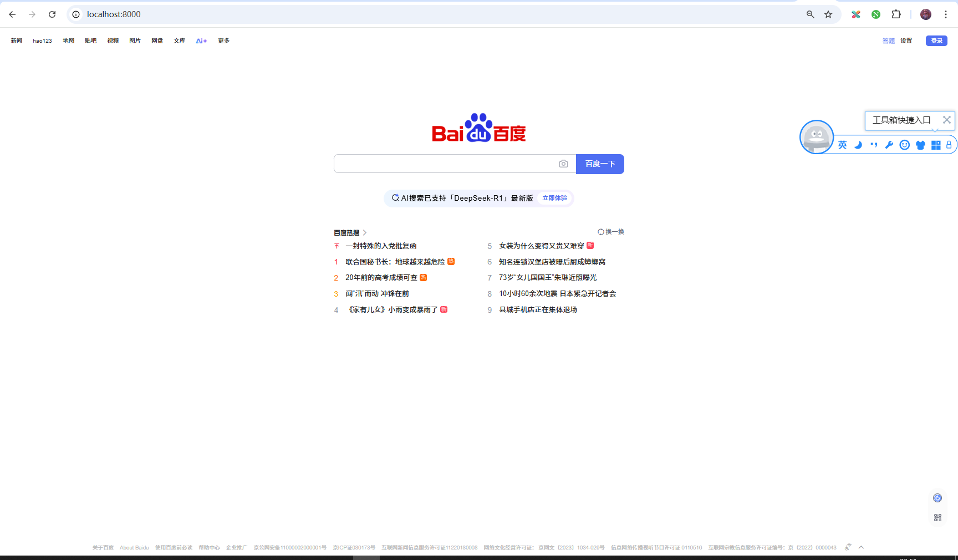Open hot topic 联合国秘书长：地球越来越危险
This screenshot has width=958, height=560.
[395, 262]
